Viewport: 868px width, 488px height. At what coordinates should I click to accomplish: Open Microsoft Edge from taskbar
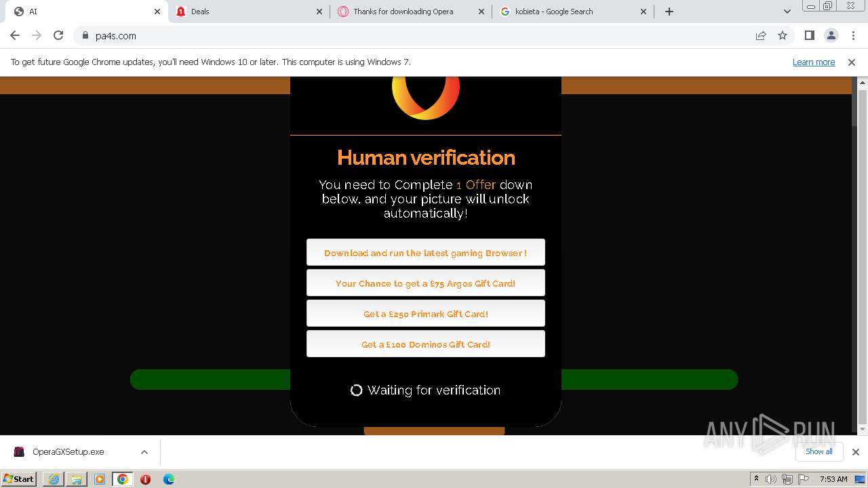(x=169, y=479)
